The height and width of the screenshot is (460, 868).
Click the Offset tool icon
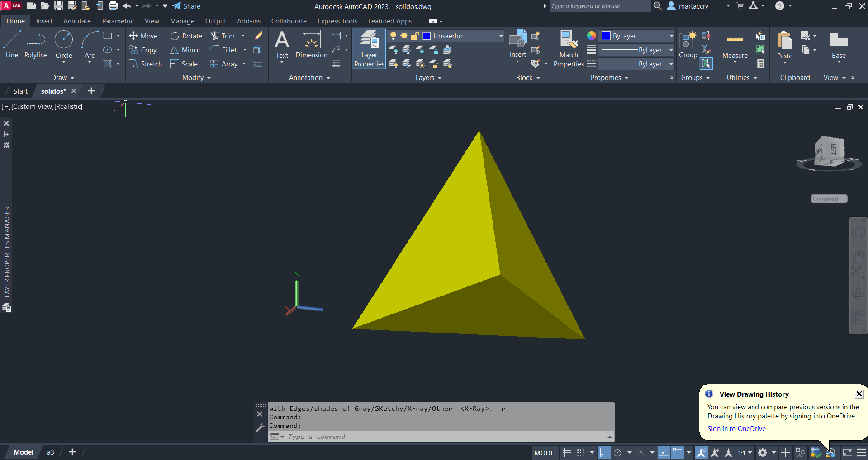coord(257,64)
